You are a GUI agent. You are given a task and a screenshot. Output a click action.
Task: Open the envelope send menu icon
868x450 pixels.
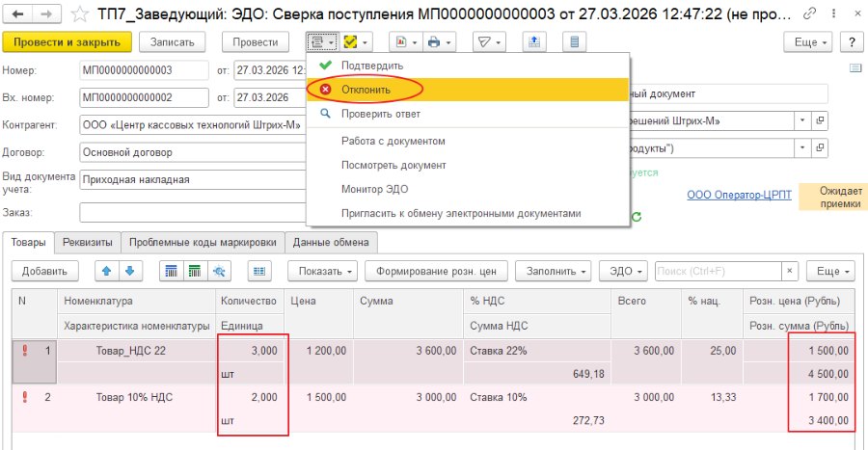point(489,42)
